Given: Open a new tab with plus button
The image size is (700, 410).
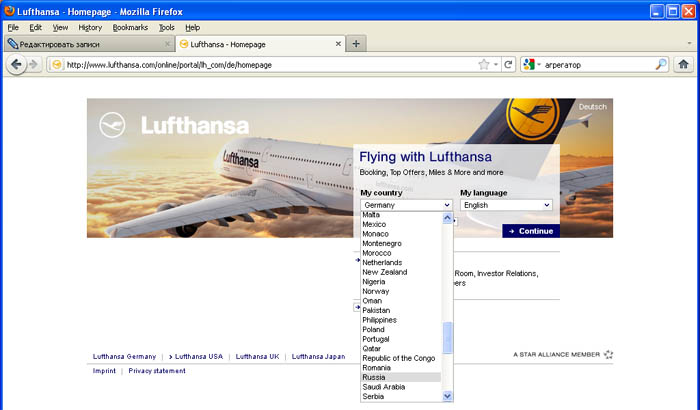Looking at the screenshot, I should pyautogui.click(x=356, y=44).
